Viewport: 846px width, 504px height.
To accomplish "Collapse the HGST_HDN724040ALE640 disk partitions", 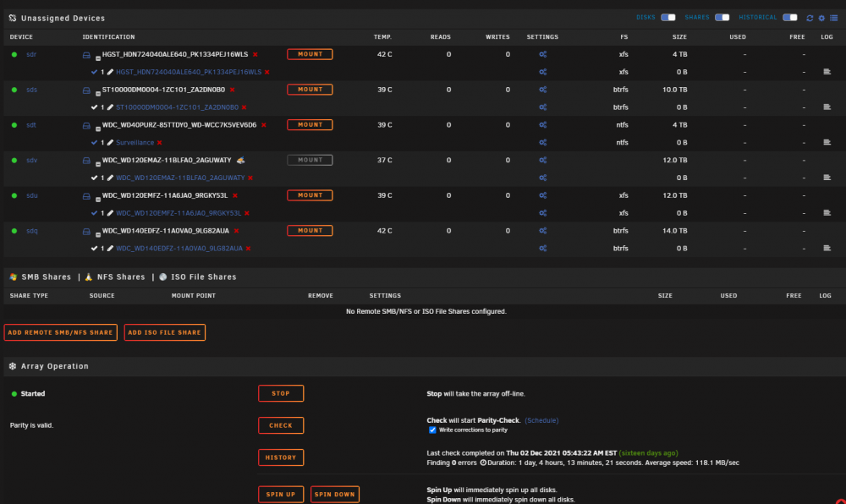I will point(97,58).
